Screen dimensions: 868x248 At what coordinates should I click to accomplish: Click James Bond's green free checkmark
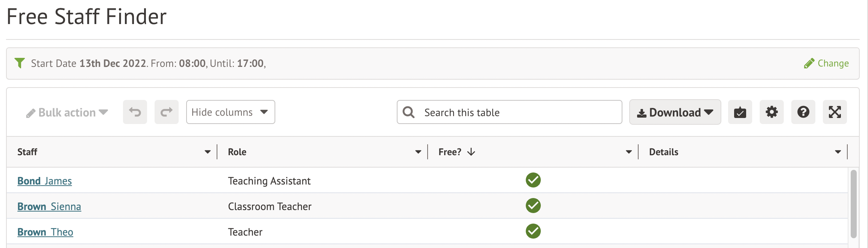[533, 180]
